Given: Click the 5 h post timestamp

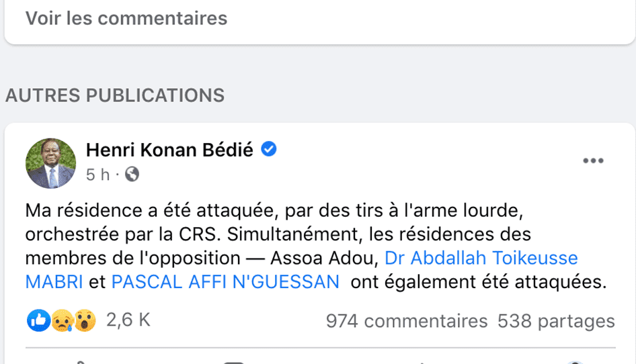Looking at the screenshot, I should pos(97,175).
